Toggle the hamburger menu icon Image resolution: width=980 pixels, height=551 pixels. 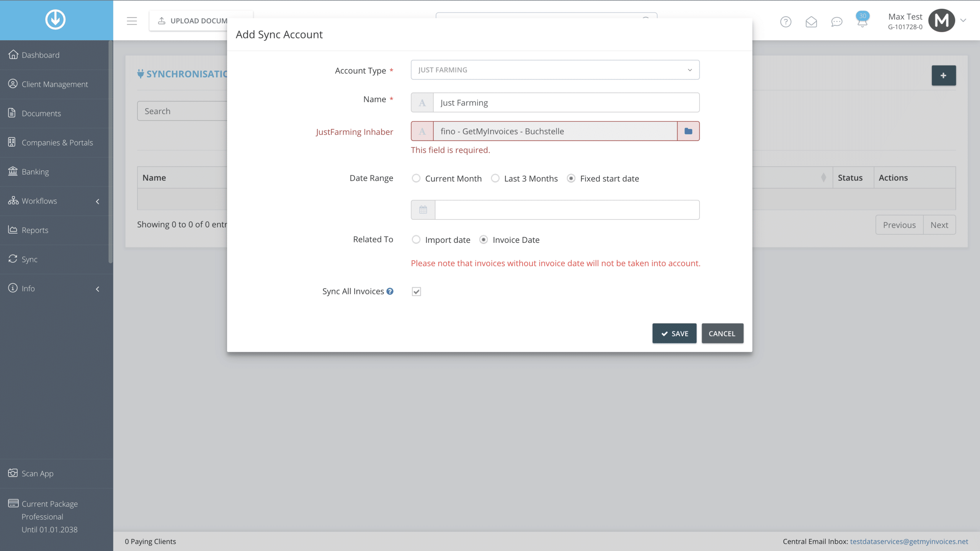point(132,21)
